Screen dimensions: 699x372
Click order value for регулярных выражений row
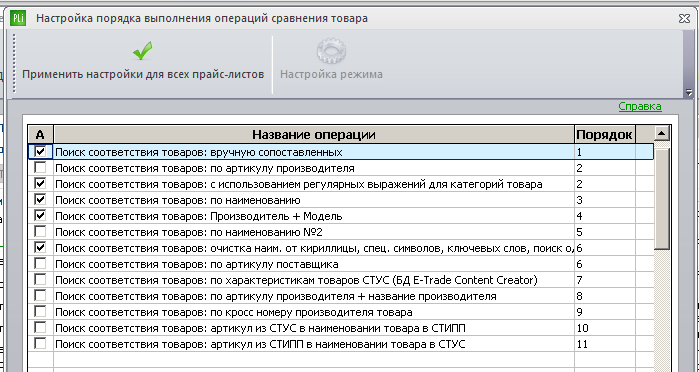[604, 184]
